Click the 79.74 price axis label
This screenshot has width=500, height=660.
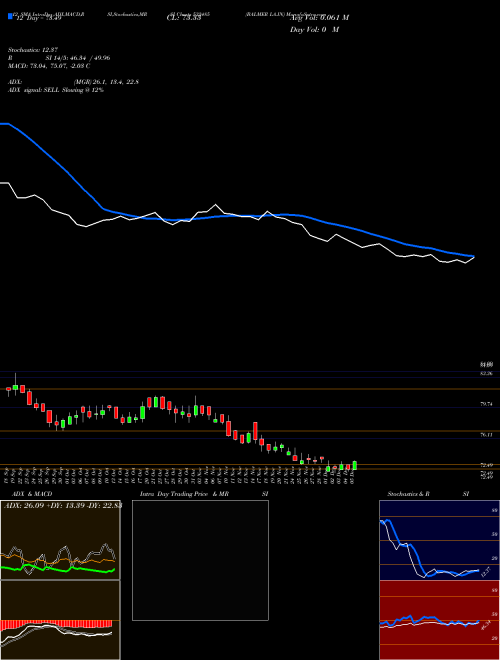point(487,404)
